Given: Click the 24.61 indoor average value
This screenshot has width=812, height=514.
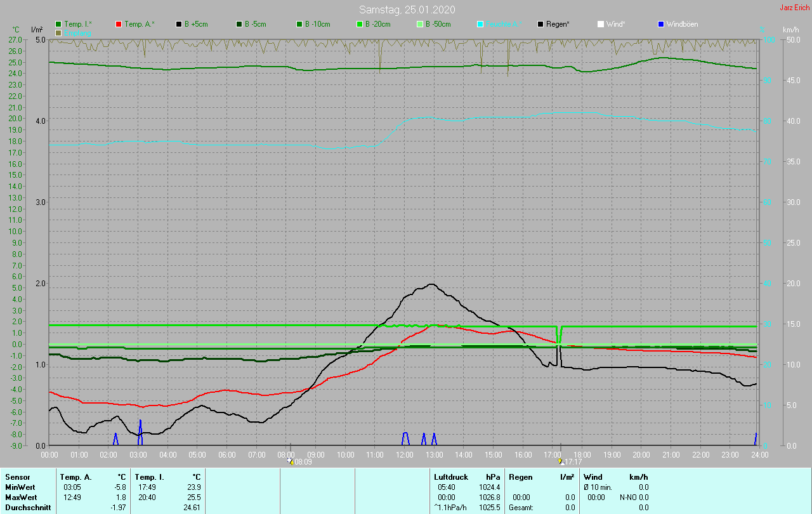Looking at the screenshot, I should (x=192, y=508).
